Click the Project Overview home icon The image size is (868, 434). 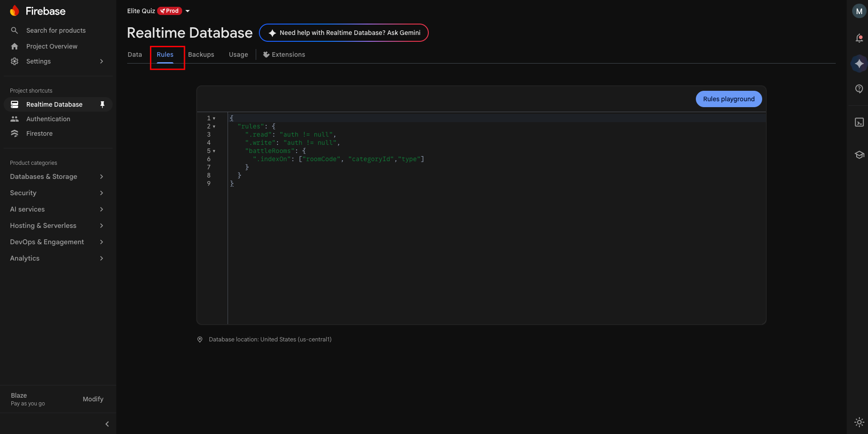pyautogui.click(x=15, y=46)
